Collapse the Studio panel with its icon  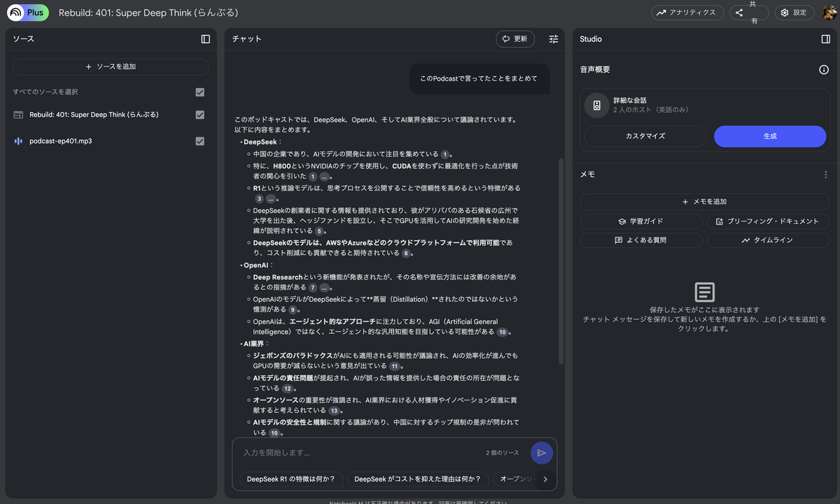(x=825, y=39)
